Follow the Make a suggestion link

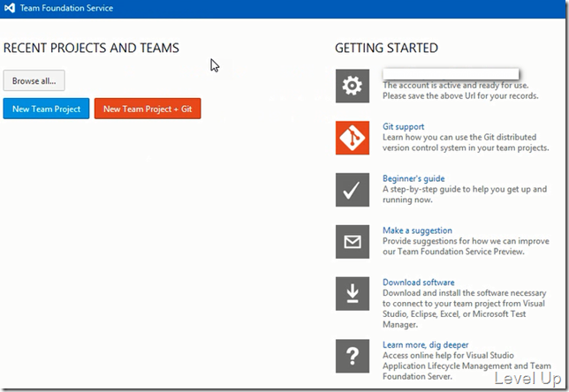coord(417,230)
